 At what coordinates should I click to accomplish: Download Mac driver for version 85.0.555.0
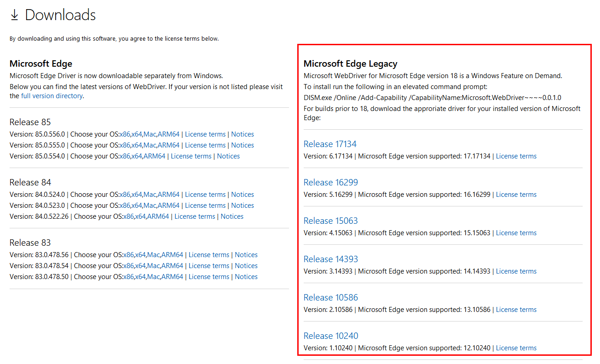coord(149,145)
